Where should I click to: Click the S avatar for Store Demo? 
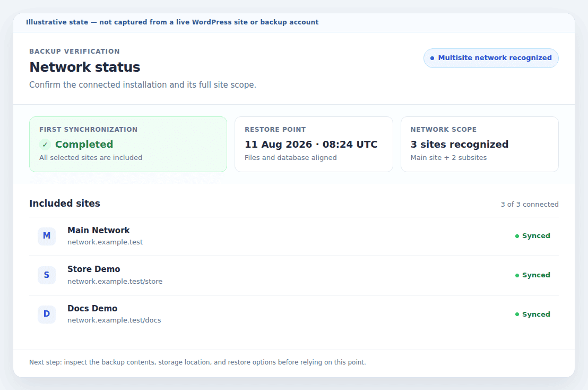coord(47,275)
